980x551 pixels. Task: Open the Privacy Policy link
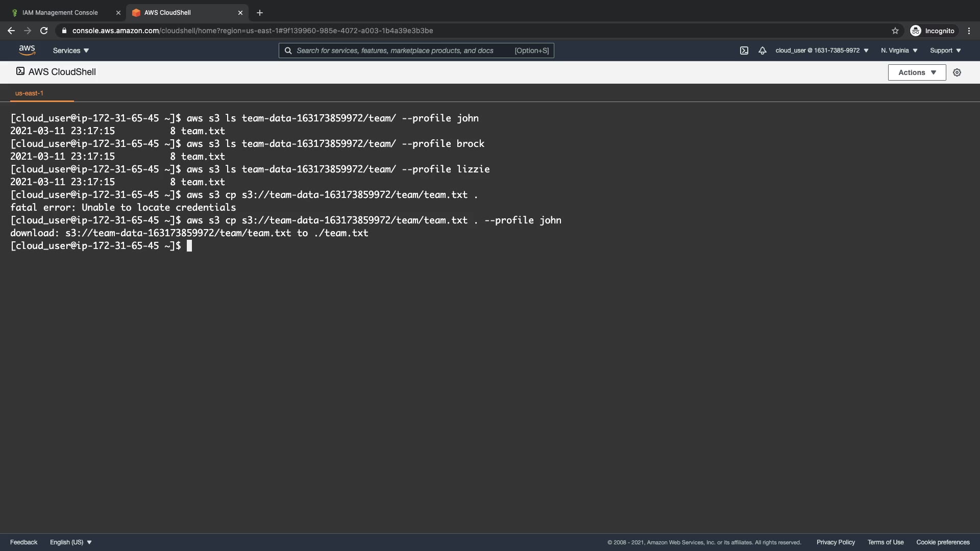click(836, 542)
